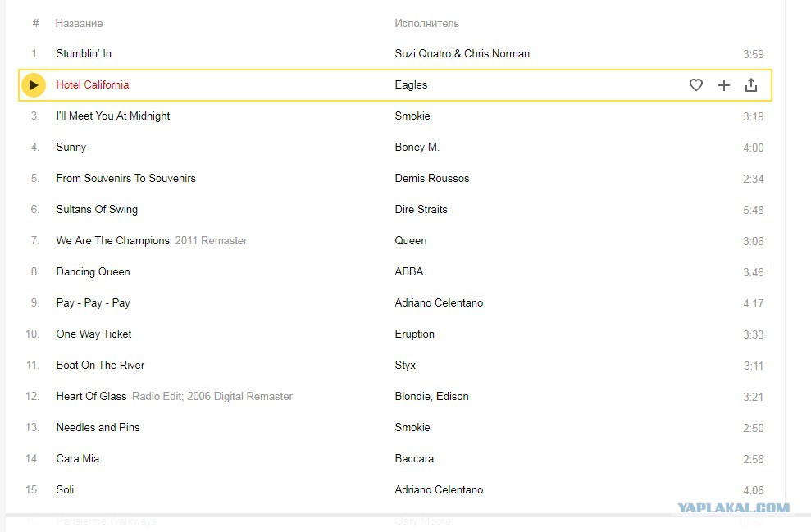Click the 3:59 duration of Stumblin' In
Image resolution: width=811 pixels, height=532 pixels.
tap(753, 54)
